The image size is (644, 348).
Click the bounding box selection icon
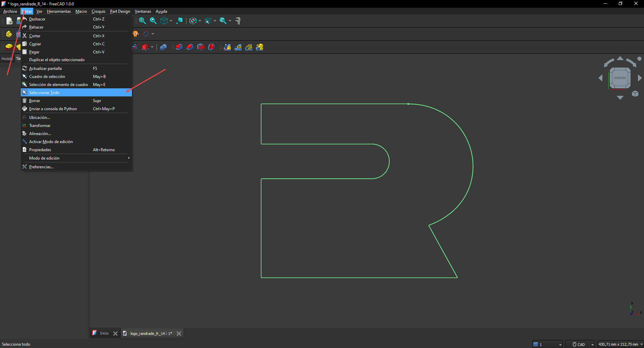[x=208, y=21]
